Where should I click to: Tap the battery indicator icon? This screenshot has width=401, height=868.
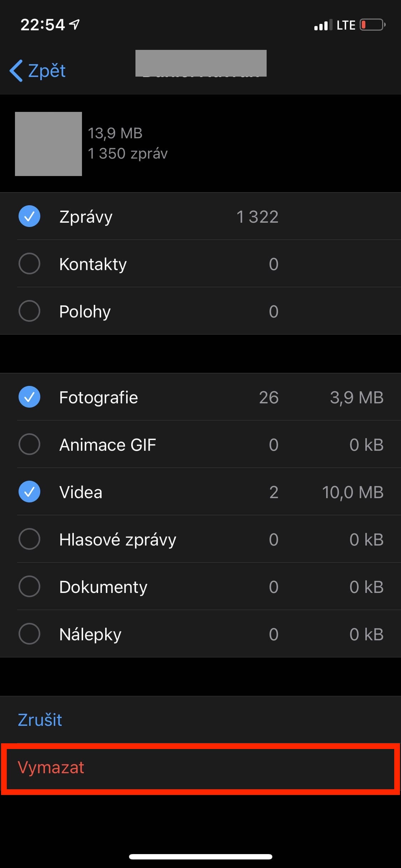pos(372,25)
